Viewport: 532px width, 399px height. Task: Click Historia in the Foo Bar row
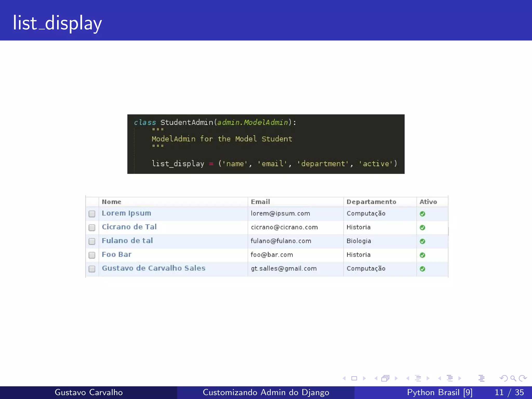tap(358, 255)
